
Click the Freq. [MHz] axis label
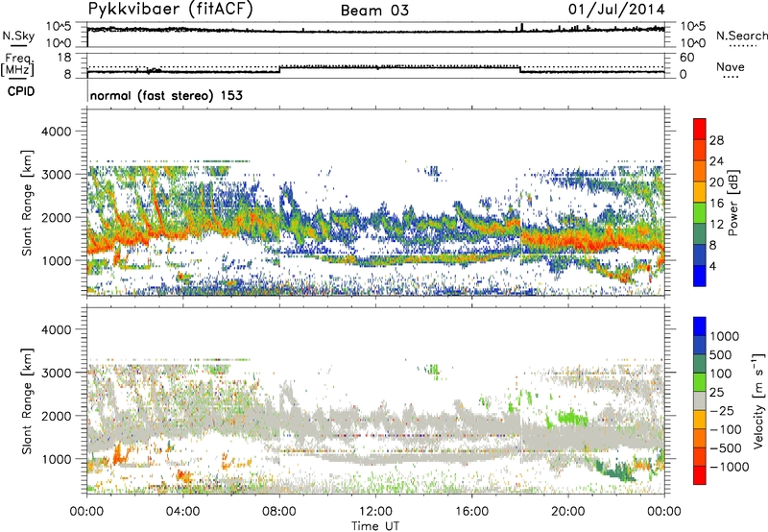pos(17,64)
